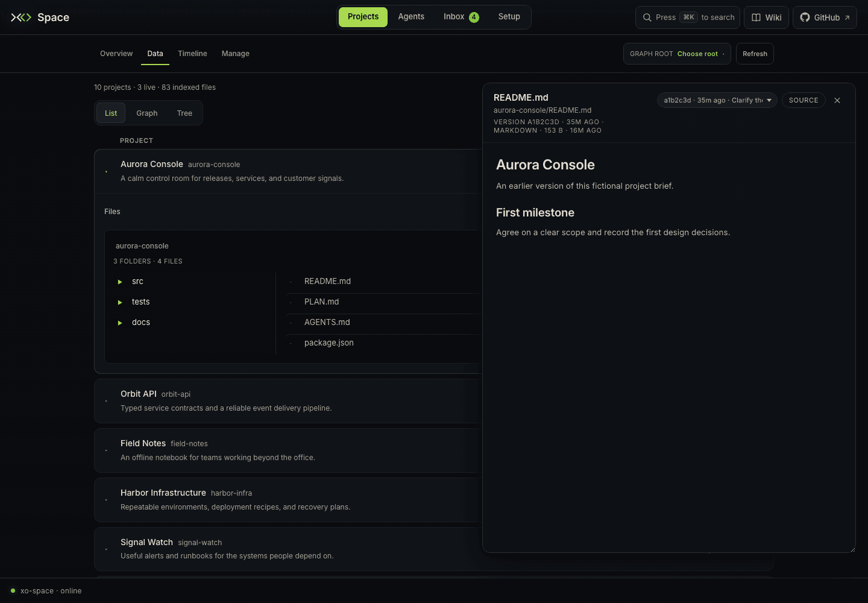This screenshot has height=603, width=868.
Task: Open the Choose root graph selector
Action: (677, 54)
